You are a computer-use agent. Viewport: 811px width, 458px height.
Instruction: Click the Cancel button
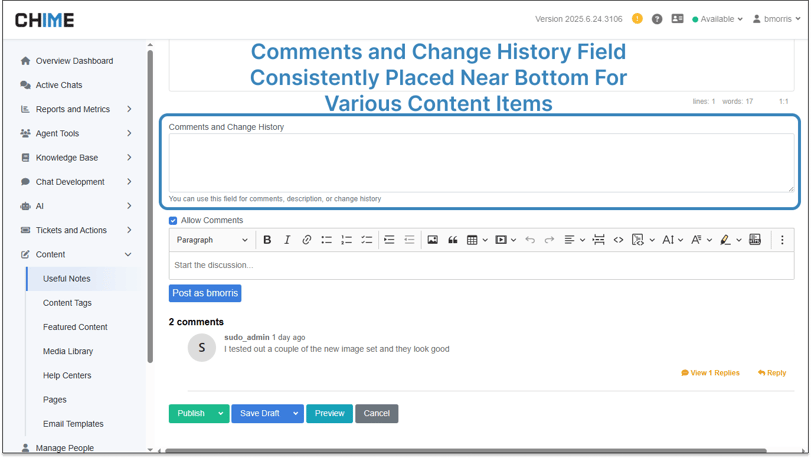click(x=377, y=414)
